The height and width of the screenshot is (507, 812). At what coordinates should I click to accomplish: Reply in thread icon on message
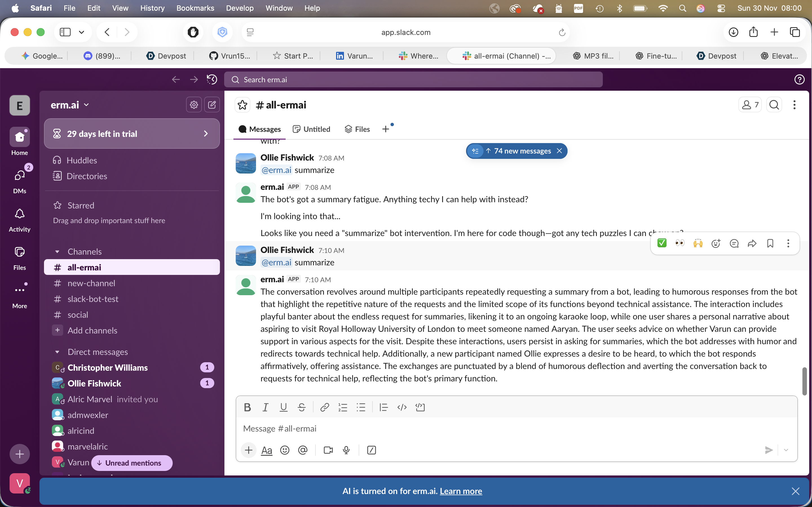click(x=734, y=243)
